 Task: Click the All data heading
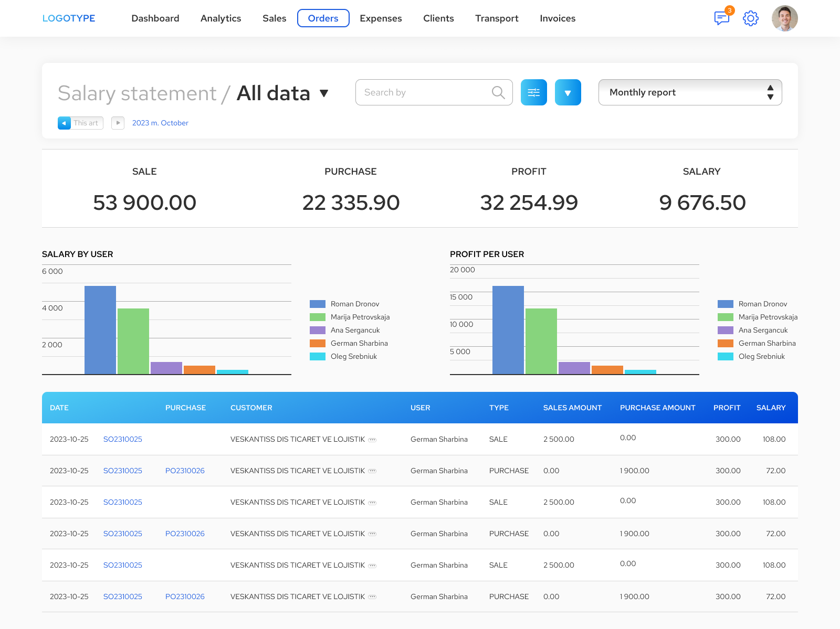274,93
